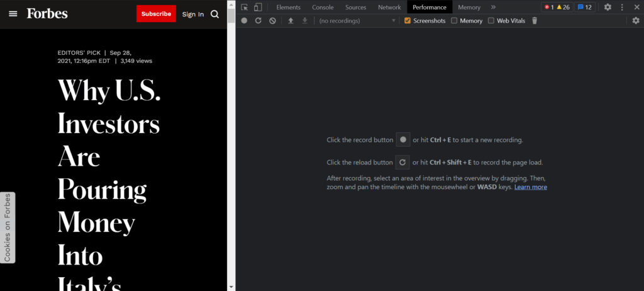Viewport: 644px width, 291px height.
Task: Click the Sign In link
Action: (x=193, y=14)
